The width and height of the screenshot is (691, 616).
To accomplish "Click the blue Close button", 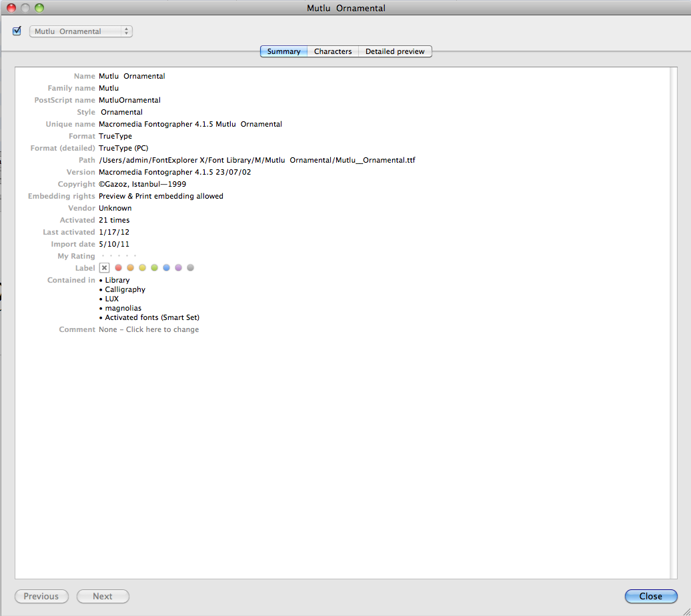I will click(651, 596).
